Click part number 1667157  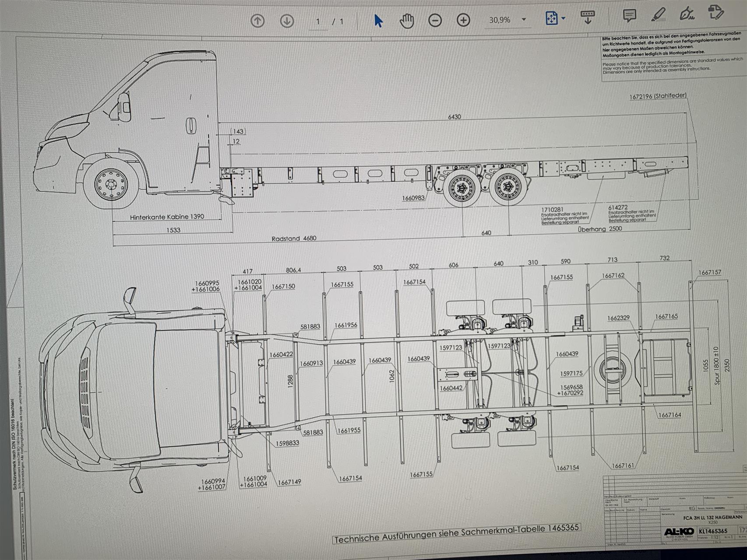[709, 272]
